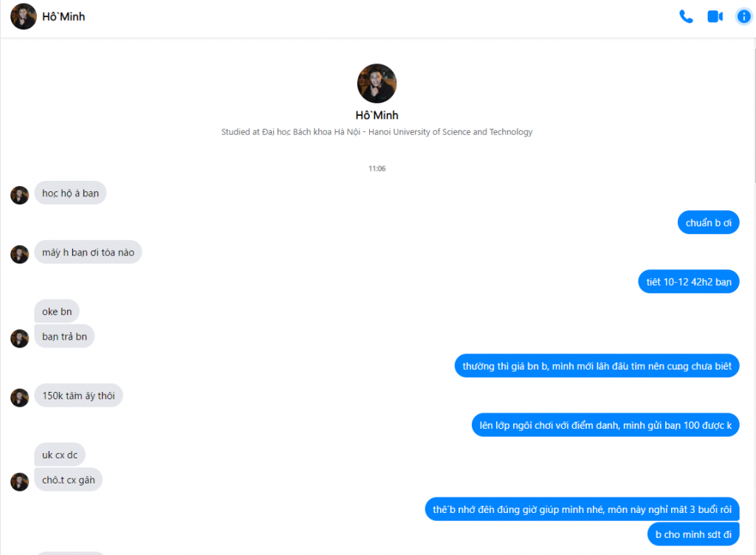Click the avatar beside "mấy h bạn ơi tòa nào"
The width and height of the screenshot is (756, 555).
coord(19,254)
